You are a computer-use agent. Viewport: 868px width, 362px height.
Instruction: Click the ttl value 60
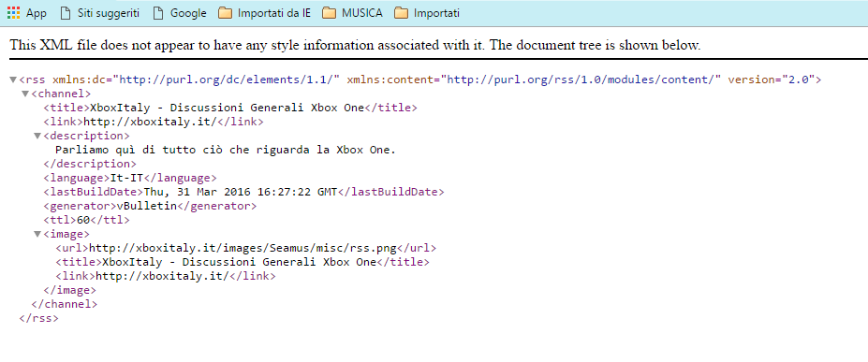pos(83,220)
